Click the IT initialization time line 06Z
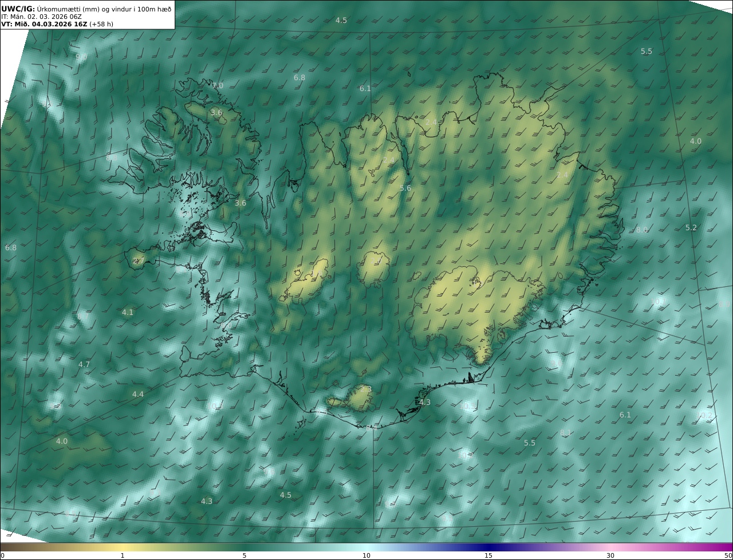 41,17
